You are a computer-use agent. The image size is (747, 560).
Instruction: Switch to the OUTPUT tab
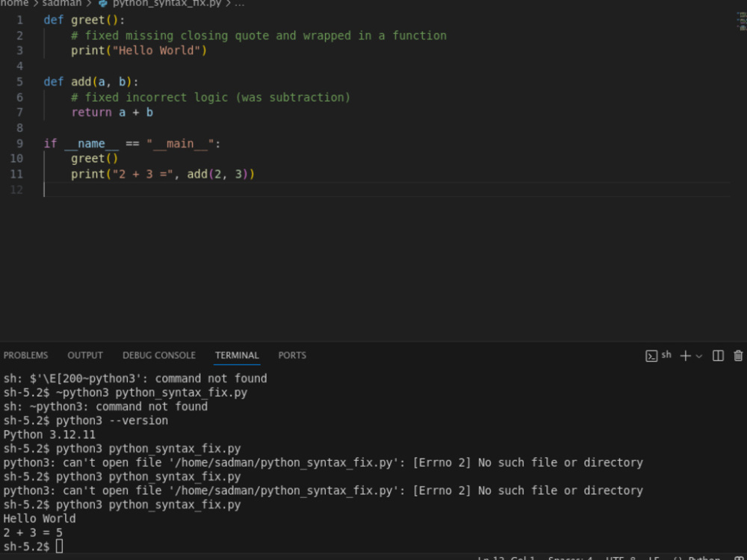click(85, 355)
